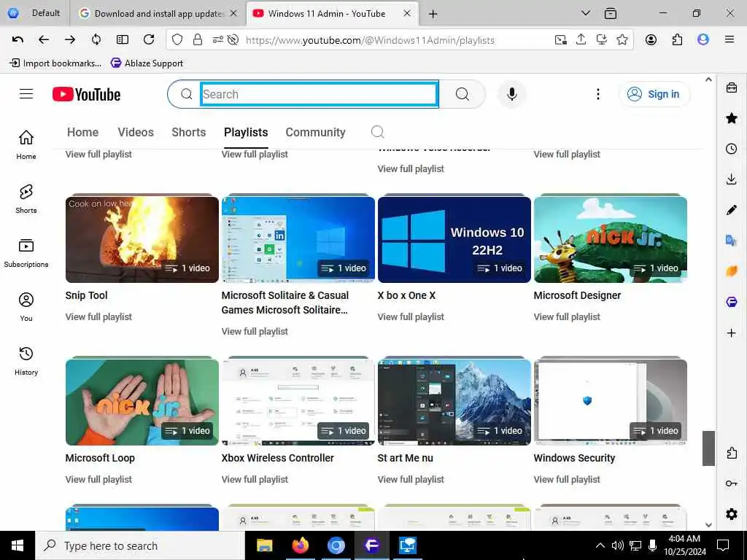The image size is (747, 560).
Task: Open the browser extensions puzzle icon
Action: click(677, 40)
